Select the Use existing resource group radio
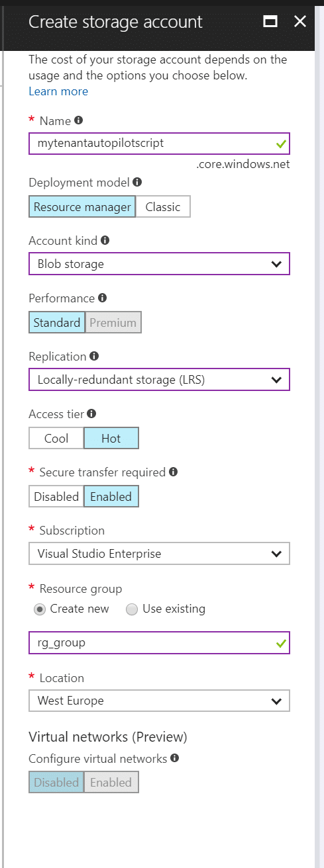Viewport: 324px width, 868px height. point(131,609)
